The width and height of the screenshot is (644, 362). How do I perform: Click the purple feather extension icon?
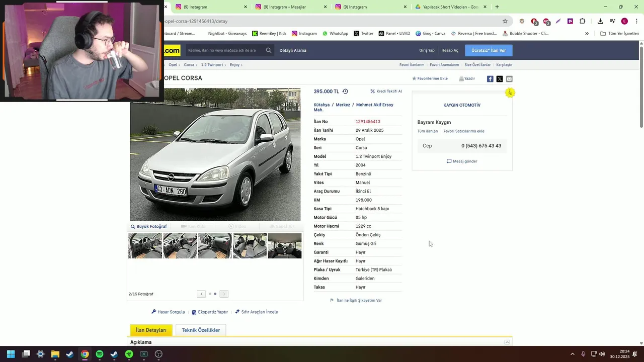pyautogui.click(x=558, y=21)
